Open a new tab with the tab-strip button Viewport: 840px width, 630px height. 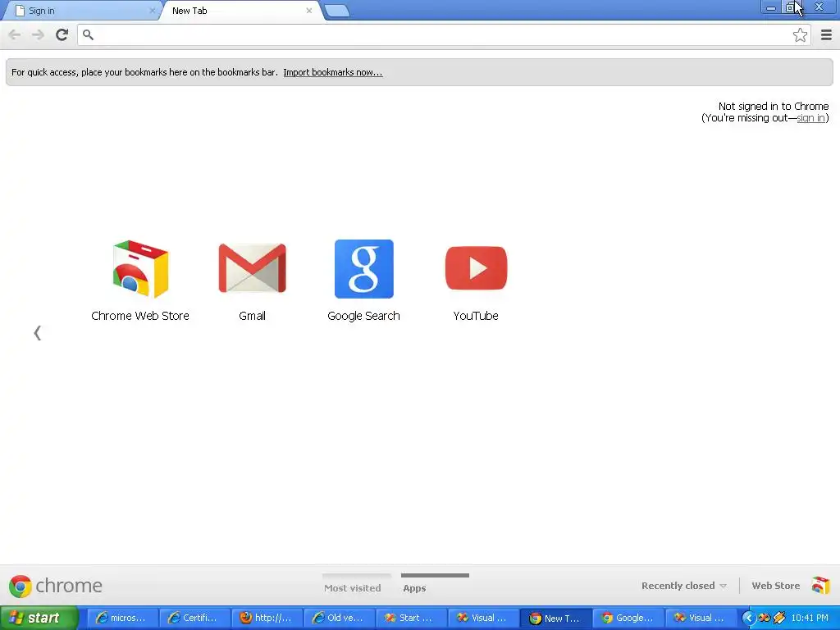tap(337, 11)
